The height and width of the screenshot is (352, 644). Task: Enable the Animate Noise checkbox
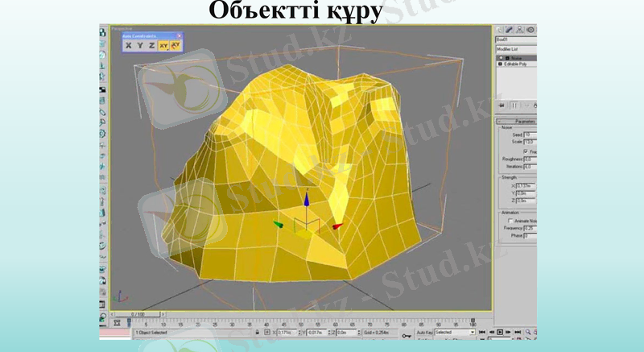tap(510, 221)
